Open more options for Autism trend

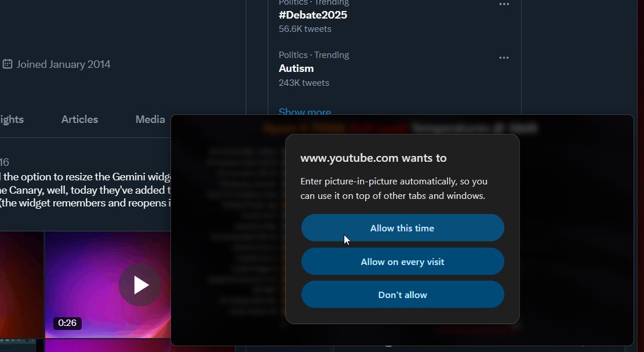coord(504,58)
